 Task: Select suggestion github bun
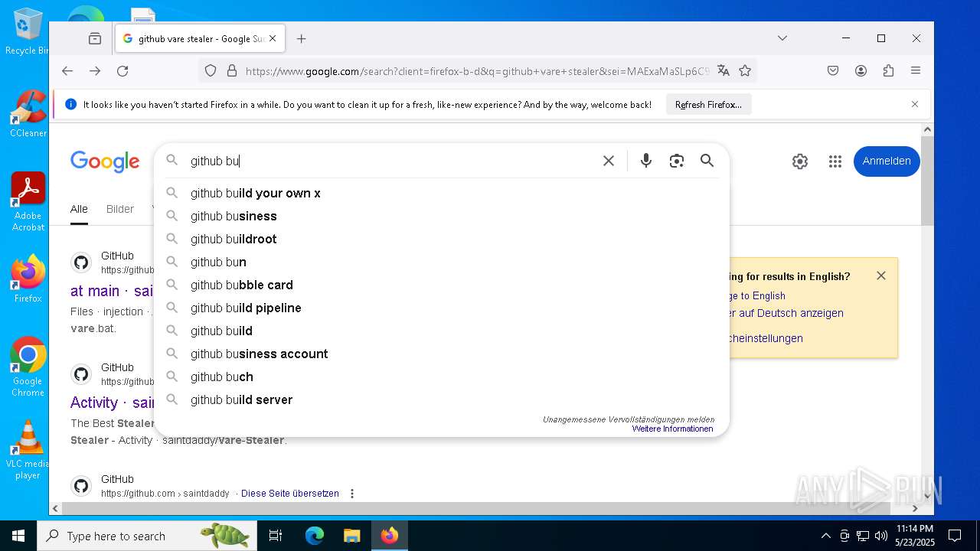[x=442, y=262]
